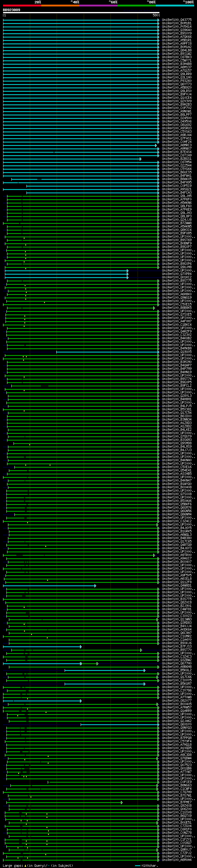Select hit label UniRef100_Q9UJM8
Screen dimensions: 197x868
177,267
